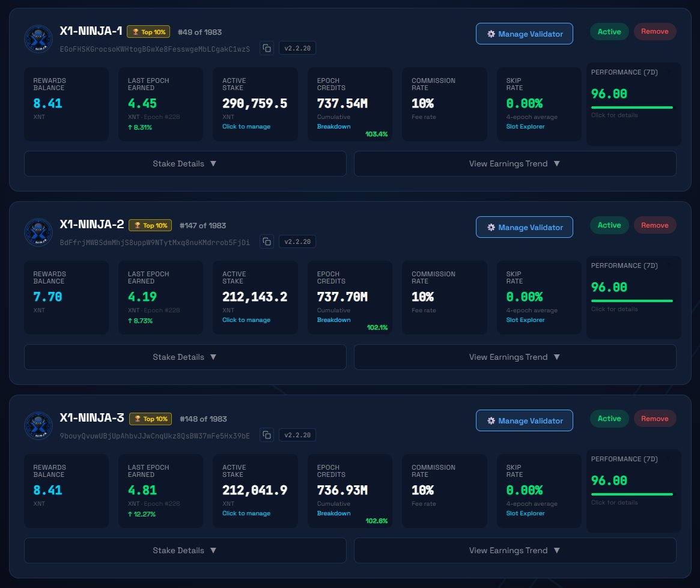
Task: Copy the X1-NINJA-3 validator address
Action: coord(267,435)
